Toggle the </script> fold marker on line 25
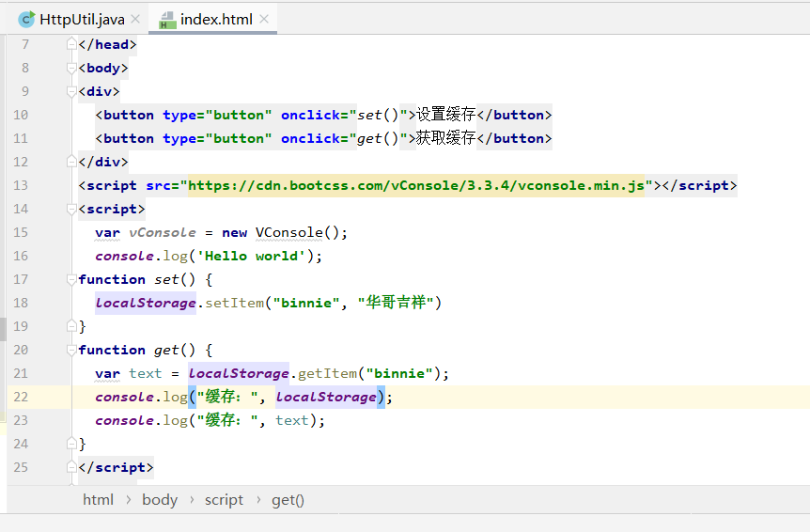 point(71,467)
